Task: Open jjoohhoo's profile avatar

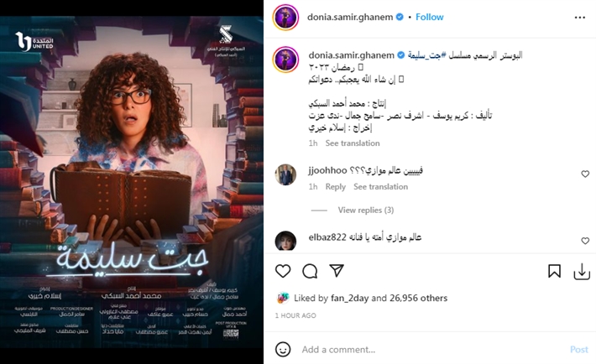Action: coord(285,174)
